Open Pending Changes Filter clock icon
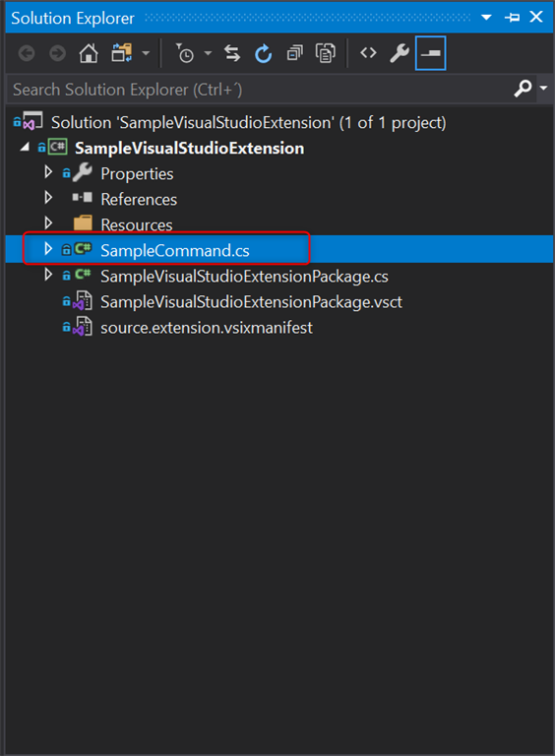 pos(185,53)
